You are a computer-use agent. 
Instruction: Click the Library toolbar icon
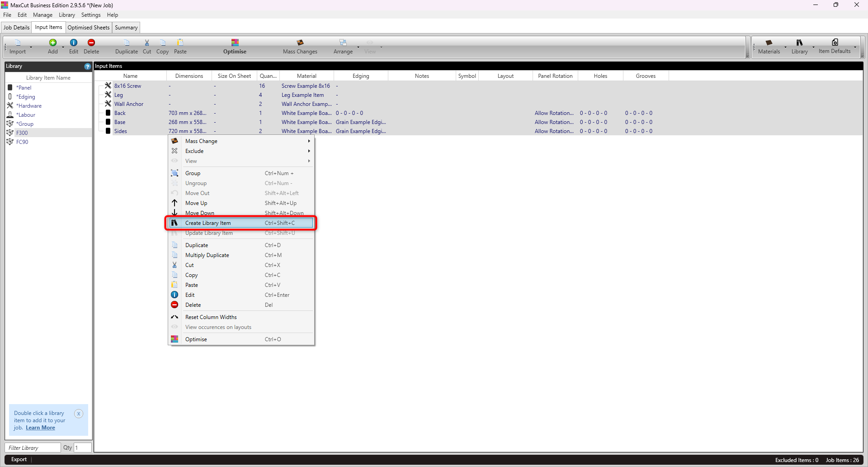[800, 43]
